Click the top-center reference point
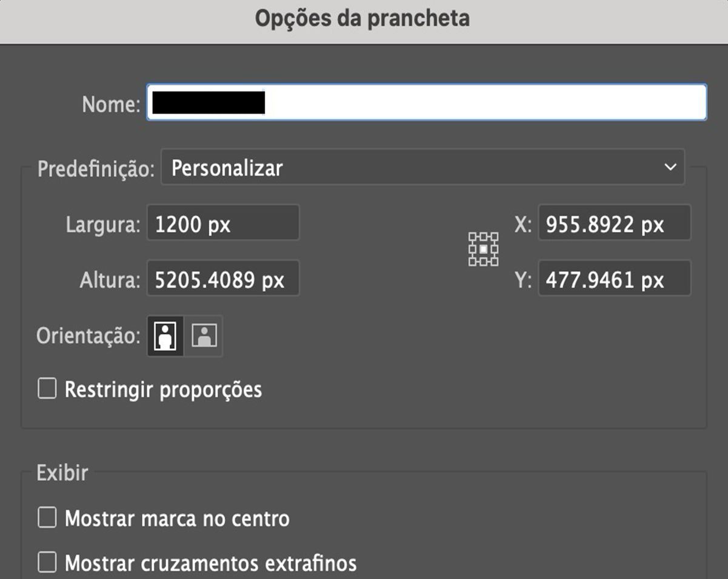 (x=483, y=236)
